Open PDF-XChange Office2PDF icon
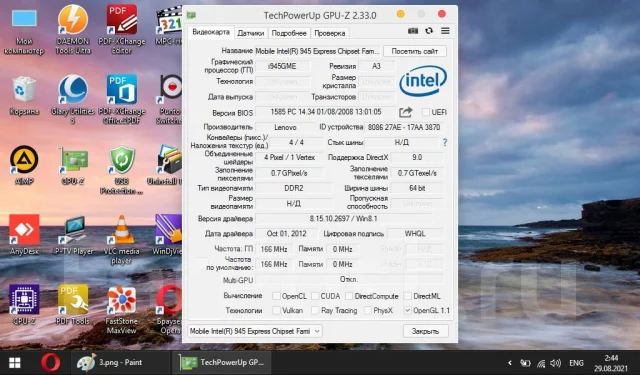This screenshot has height=375, width=640. pos(122,99)
